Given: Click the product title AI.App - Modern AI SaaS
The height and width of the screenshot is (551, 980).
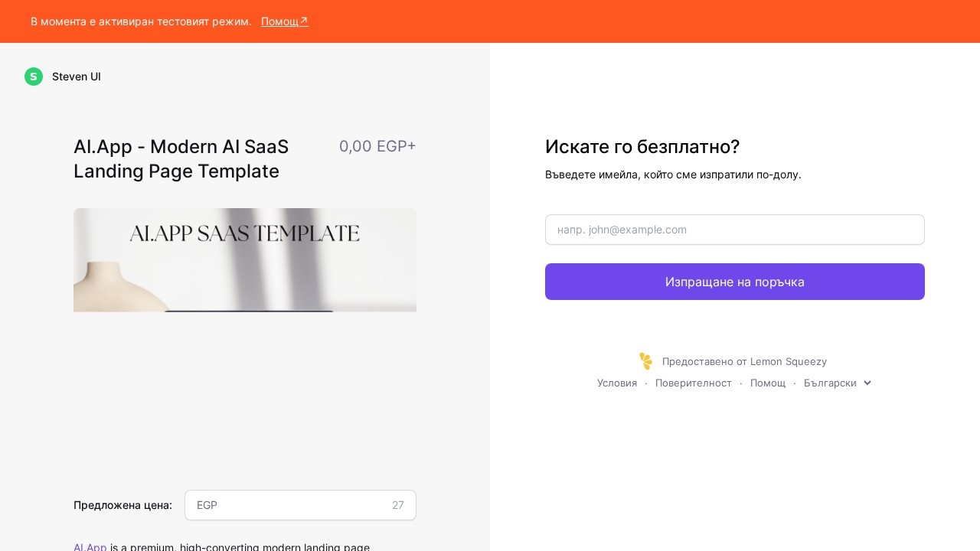Looking at the screenshot, I should click(181, 158).
